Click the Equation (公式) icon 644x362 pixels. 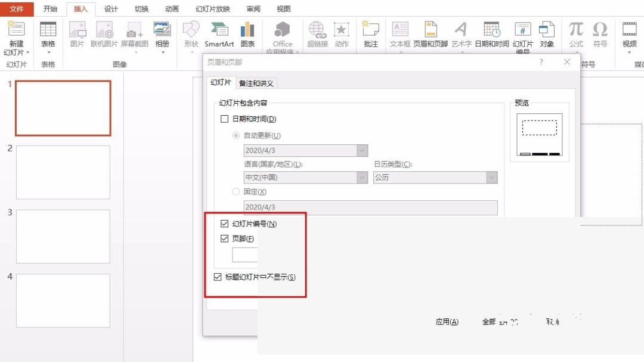pyautogui.click(x=576, y=30)
